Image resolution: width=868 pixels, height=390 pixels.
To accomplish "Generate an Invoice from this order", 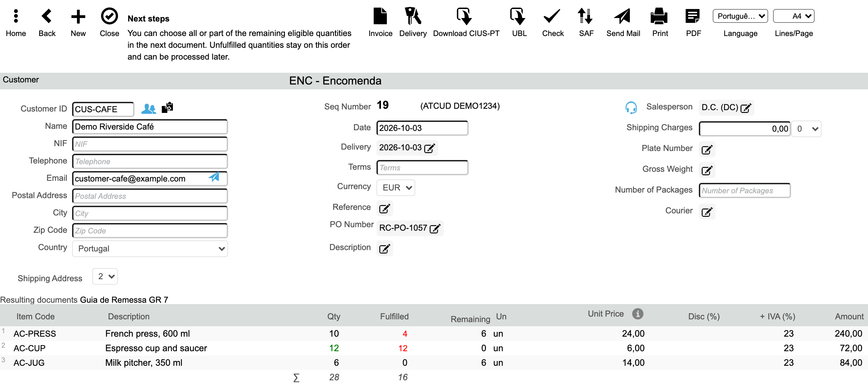I will [380, 16].
